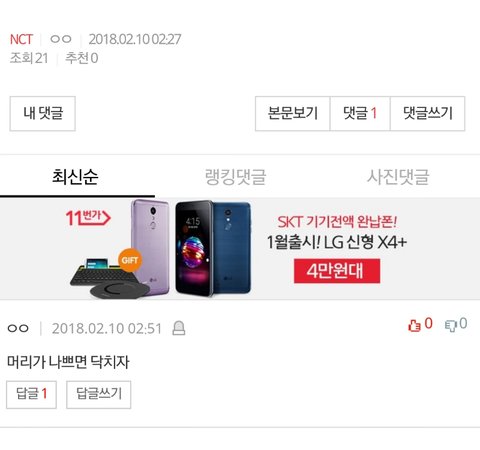This screenshot has width=480, height=450.
Task: Click the 11번가 logo in the ad
Action: click(88, 217)
